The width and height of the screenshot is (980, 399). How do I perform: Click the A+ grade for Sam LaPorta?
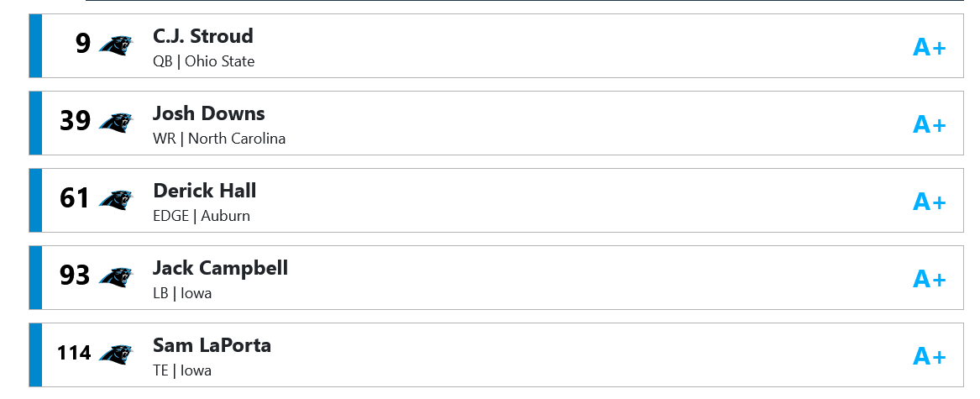point(930,357)
